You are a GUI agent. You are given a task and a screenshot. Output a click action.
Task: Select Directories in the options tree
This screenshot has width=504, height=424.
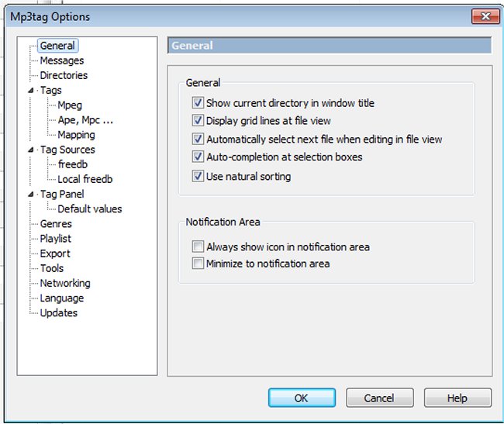click(64, 75)
